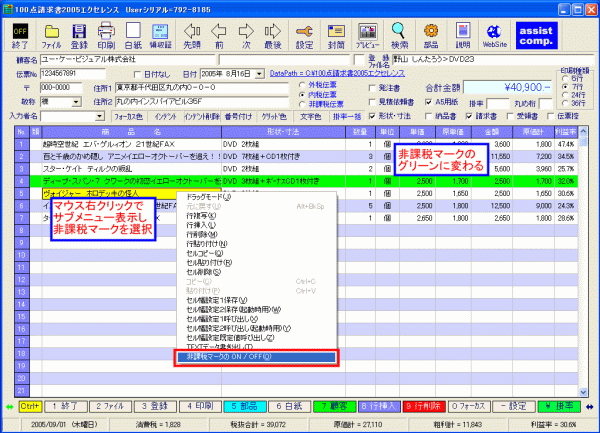
Task: Click the 掛率一括 button
Action: [x=347, y=116]
